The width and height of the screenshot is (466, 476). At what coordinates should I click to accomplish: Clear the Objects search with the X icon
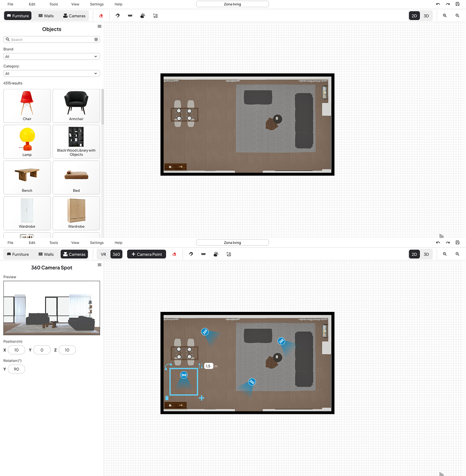click(x=96, y=39)
